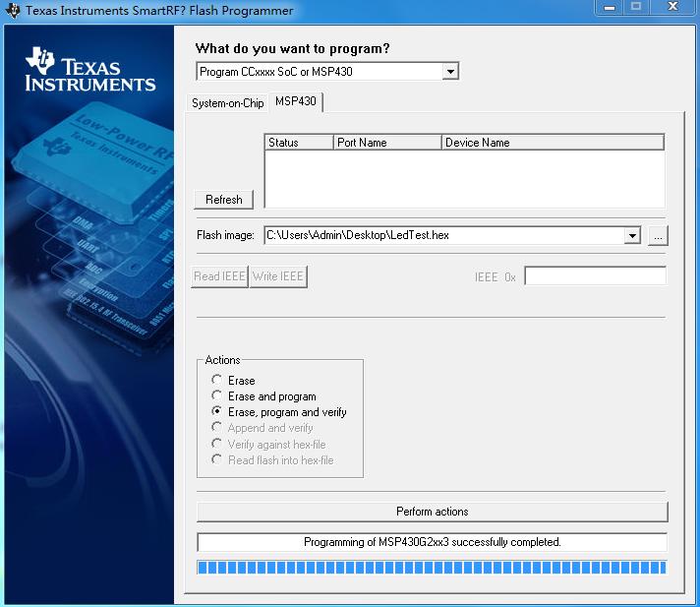Maximize the Flash Programmer window
Viewport: 700px width, 607px height.
click(636, 8)
